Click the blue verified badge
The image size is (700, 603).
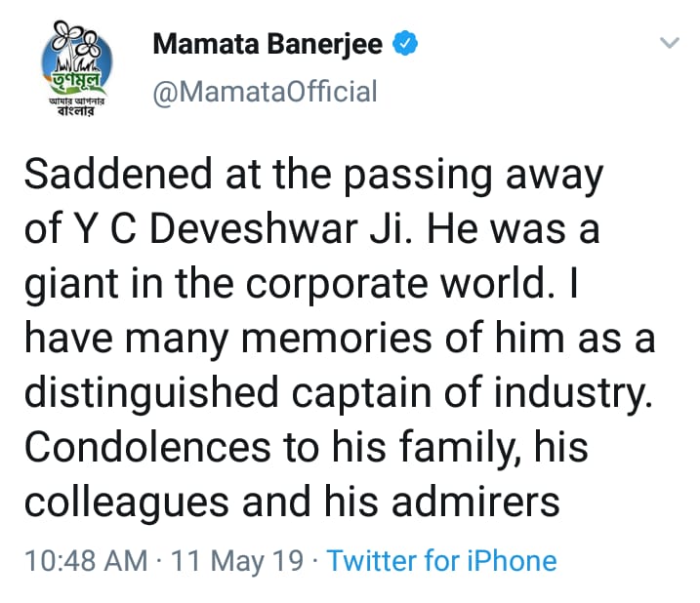tap(405, 43)
